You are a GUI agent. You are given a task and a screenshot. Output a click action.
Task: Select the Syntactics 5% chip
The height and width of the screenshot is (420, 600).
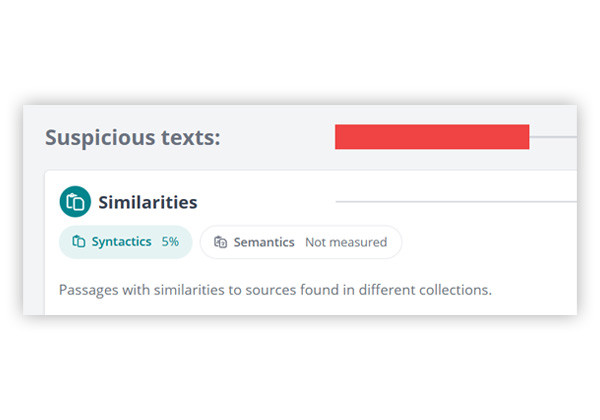tap(125, 242)
